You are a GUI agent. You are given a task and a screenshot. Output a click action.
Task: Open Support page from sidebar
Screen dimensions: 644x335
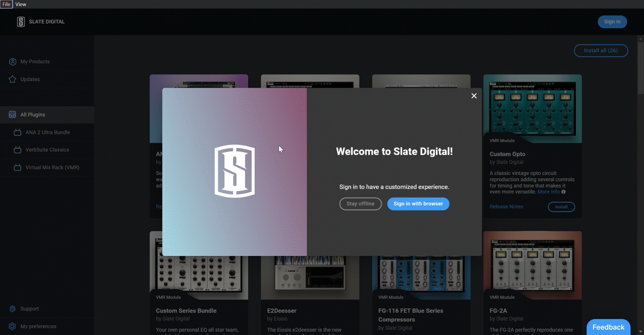(47, 309)
